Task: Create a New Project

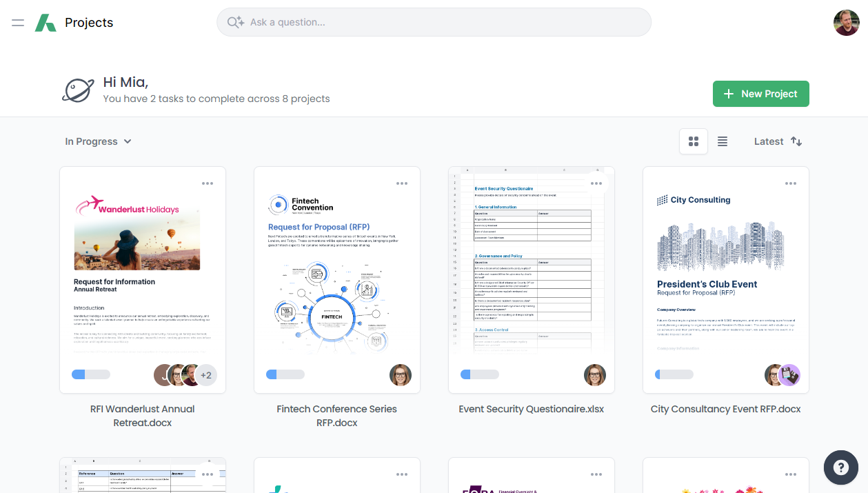Action: click(x=760, y=93)
